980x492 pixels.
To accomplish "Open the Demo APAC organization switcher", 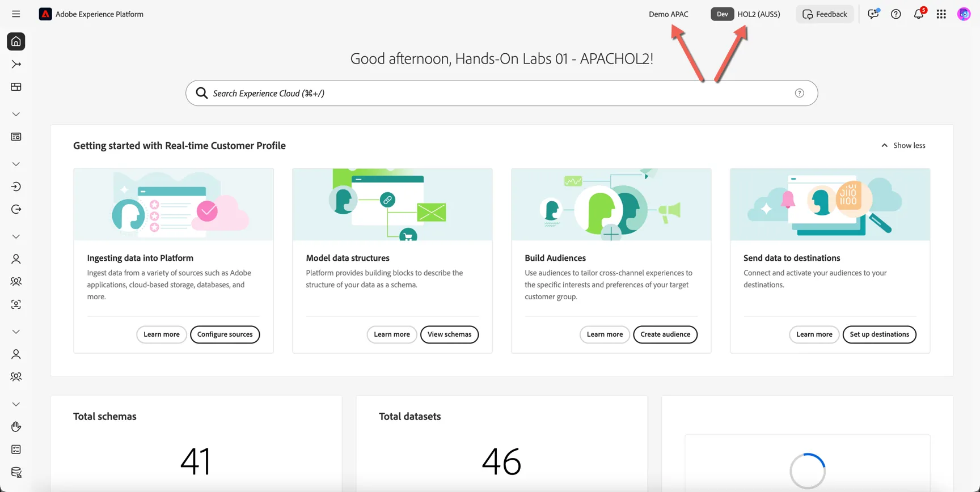I will pyautogui.click(x=669, y=14).
